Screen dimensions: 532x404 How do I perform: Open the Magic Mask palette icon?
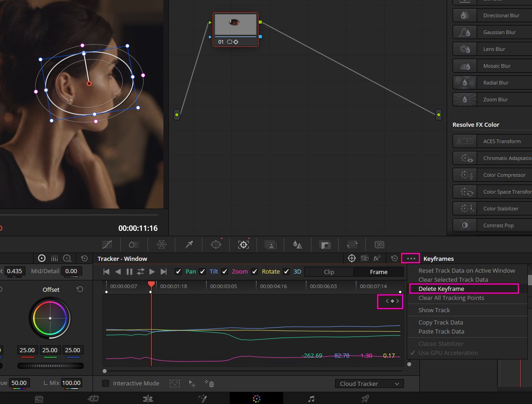click(x=271, y=244)
